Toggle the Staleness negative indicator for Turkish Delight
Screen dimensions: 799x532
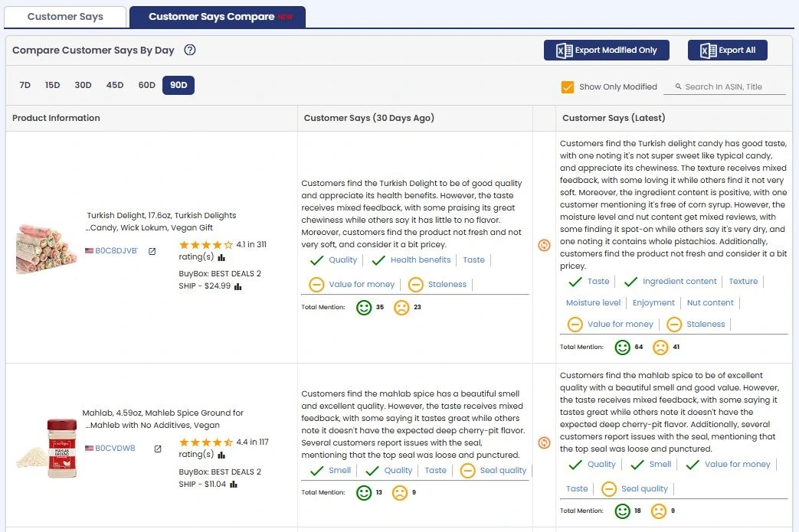pos(416,284)
